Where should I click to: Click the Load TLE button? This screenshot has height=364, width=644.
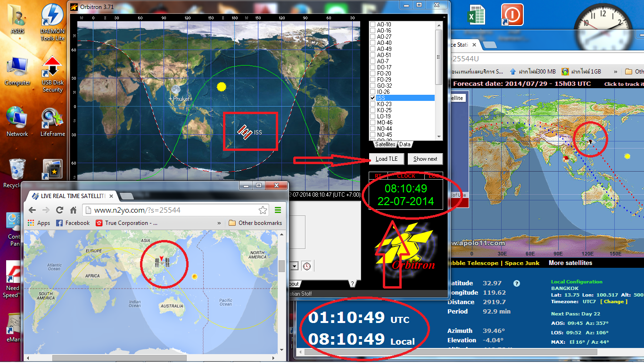[x=387, y=159]
